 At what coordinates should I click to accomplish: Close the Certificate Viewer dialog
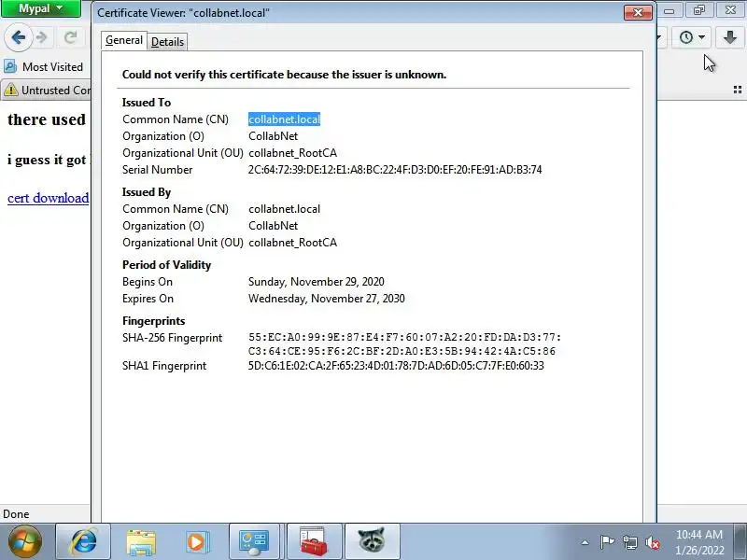(x=638, y=12)
